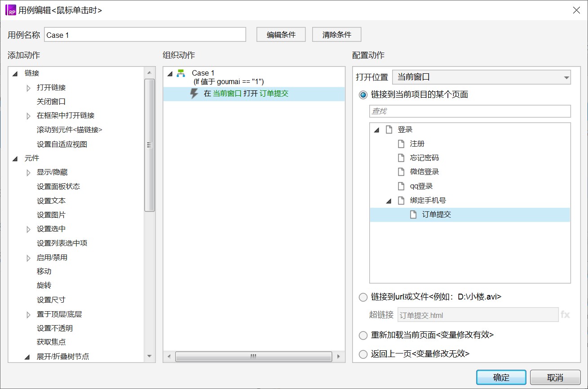The height and width of the screenshot is (389, 588).
Task: Cancel with the 取消 button
Action: click(555, 378)
